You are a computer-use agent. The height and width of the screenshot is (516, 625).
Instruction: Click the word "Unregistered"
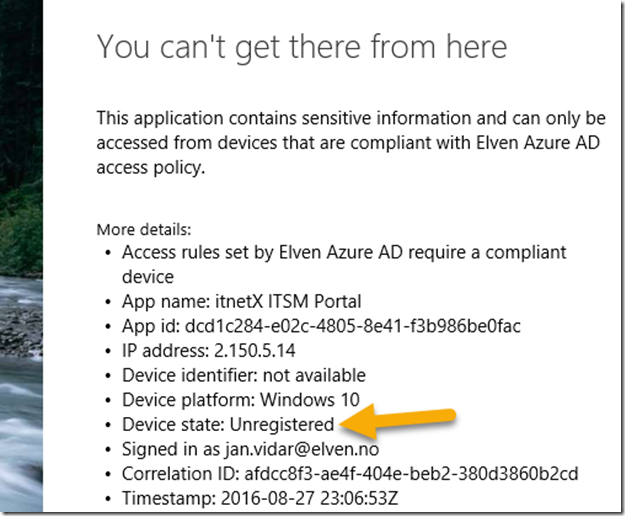point(282,424)
